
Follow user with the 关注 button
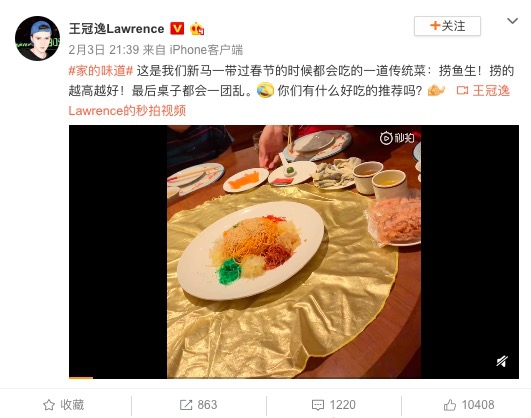point(447,26)
